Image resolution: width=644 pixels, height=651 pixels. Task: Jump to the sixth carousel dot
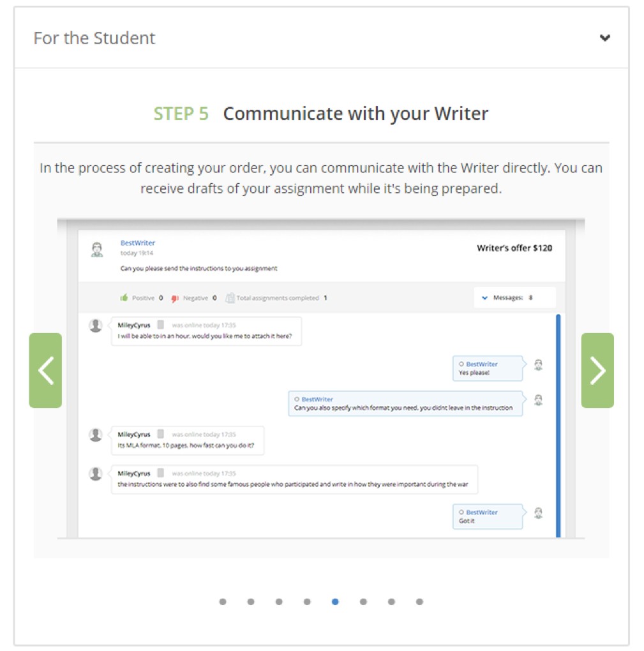363,601
